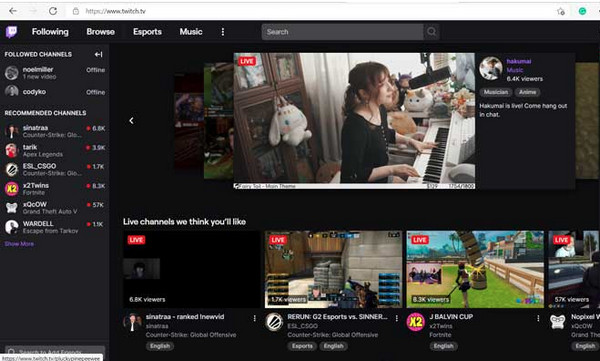Open stream thumbnail with 57K viewers
This screenshot has height=361, width=600.
pos(574,269)
